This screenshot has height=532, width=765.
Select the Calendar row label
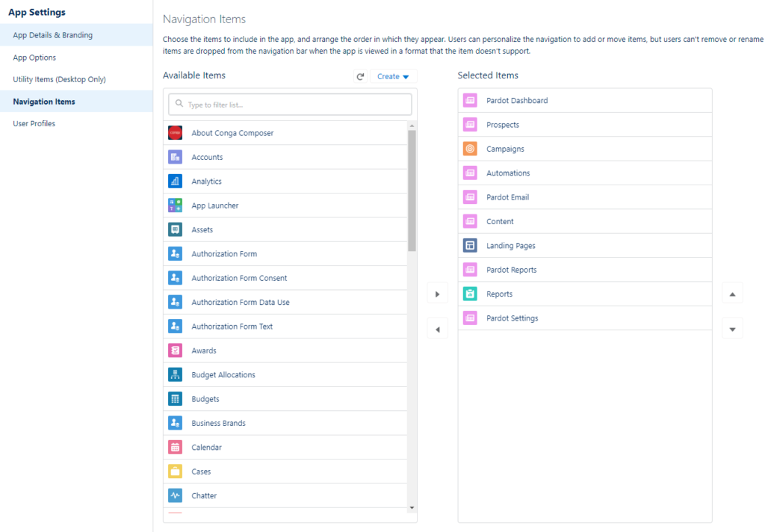206,447
